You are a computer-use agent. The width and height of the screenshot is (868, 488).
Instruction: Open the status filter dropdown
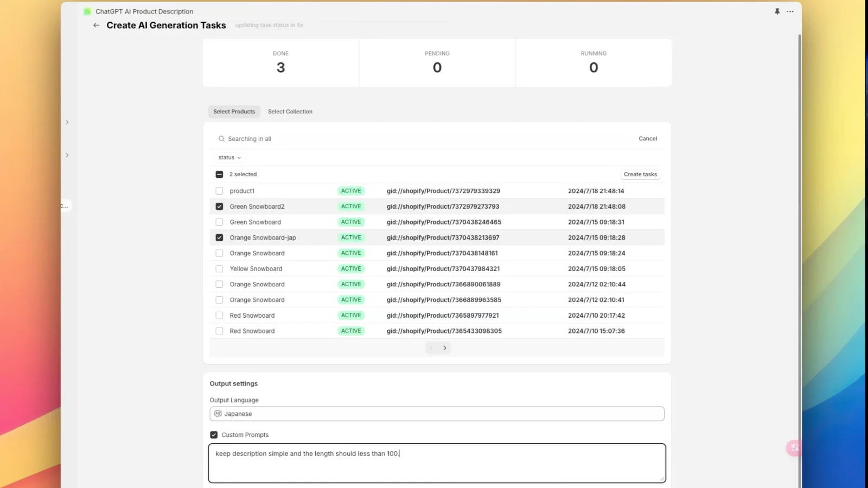tap(229, 157)
